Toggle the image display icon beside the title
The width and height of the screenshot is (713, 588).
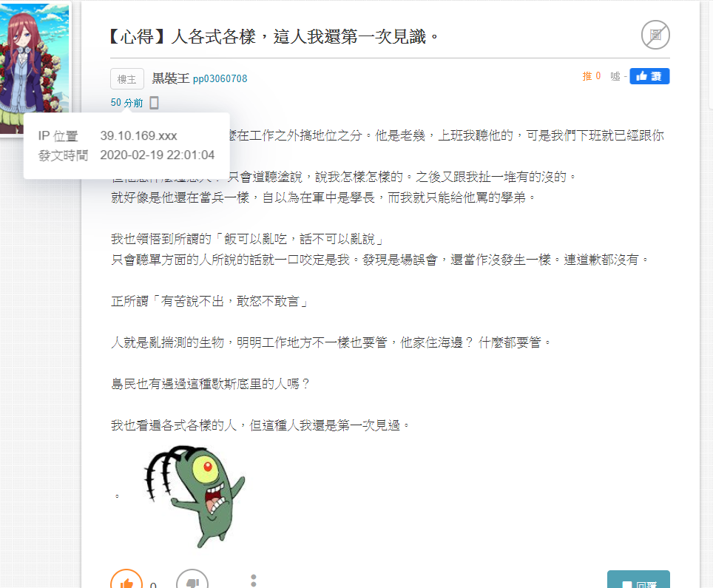[x=655, y=35]
